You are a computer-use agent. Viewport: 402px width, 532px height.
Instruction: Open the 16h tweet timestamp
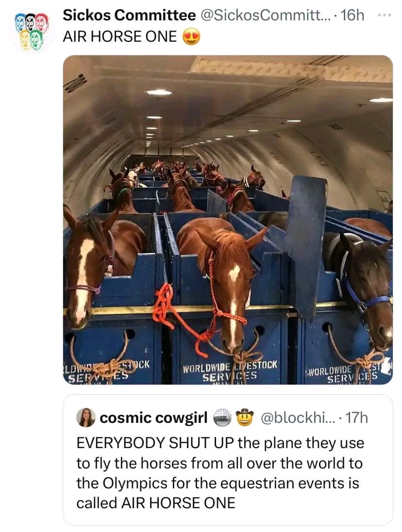pyautogui.click(x=352, y=15)
